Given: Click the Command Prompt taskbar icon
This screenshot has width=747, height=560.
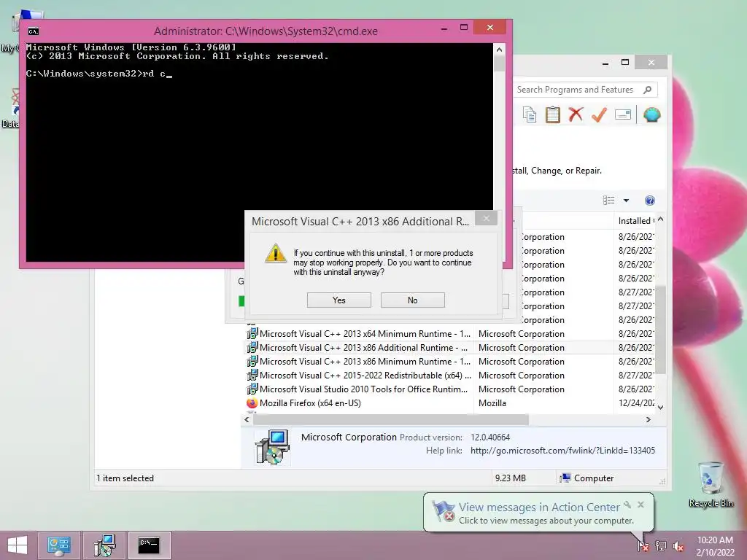Looking at the screenshot, I should pos(149,545).
